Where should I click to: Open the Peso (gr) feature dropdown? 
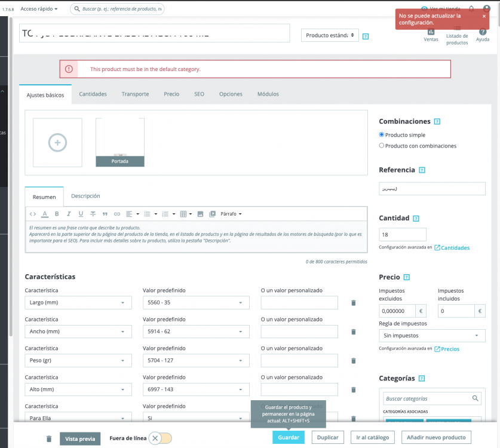[78, 361]
